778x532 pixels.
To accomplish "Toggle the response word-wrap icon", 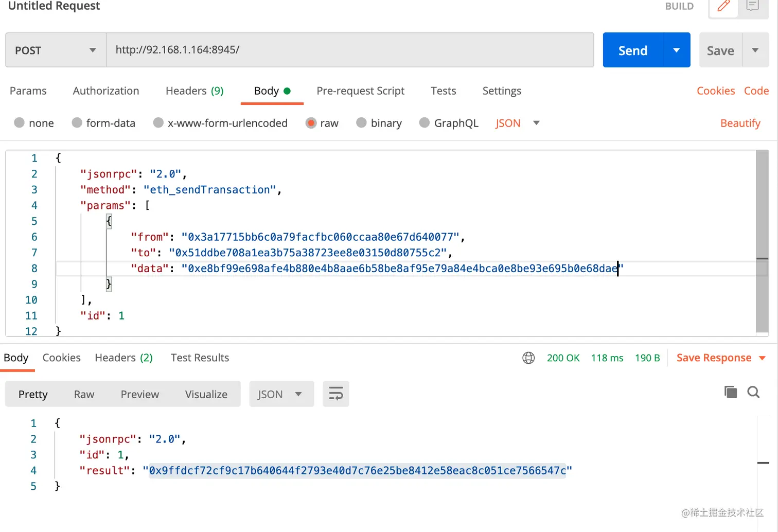I will coord(336,394).
